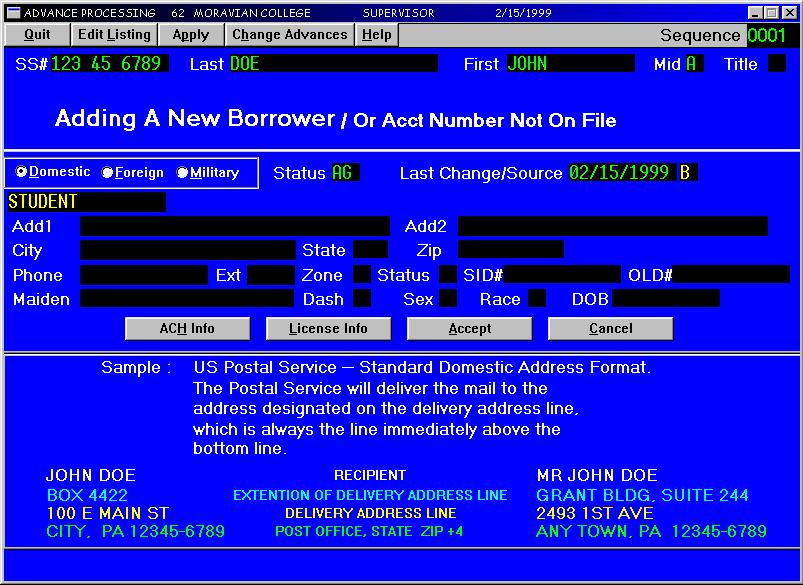Click the sample text 'BOX 4422'
Image resolution: width=803 pixels, height=585 pixels.
pos(87,495)
